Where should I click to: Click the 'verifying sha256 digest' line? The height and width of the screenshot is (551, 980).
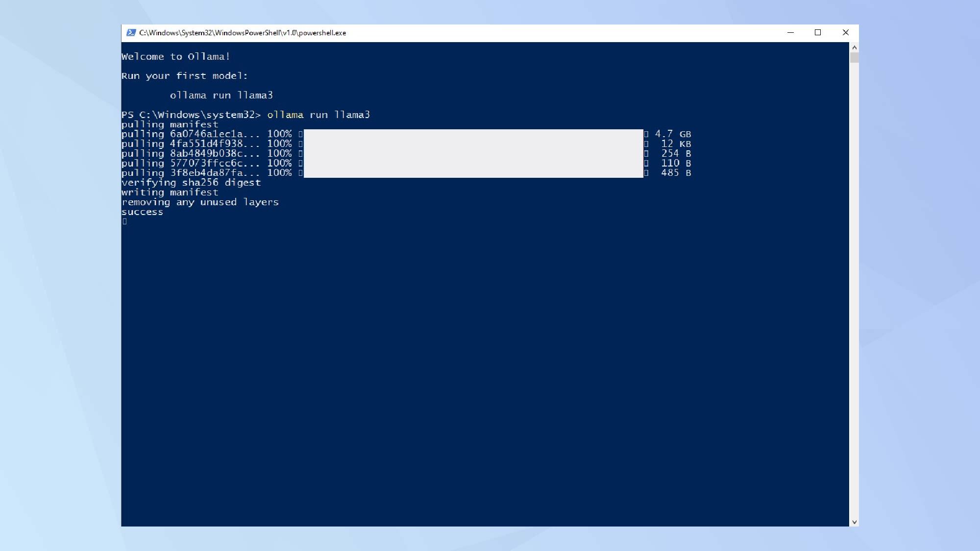pyautogui.click(x=191, y=183)
